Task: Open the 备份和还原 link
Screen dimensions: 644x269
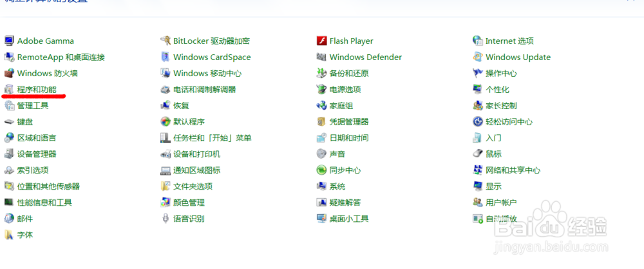Action: pos(349,73)
